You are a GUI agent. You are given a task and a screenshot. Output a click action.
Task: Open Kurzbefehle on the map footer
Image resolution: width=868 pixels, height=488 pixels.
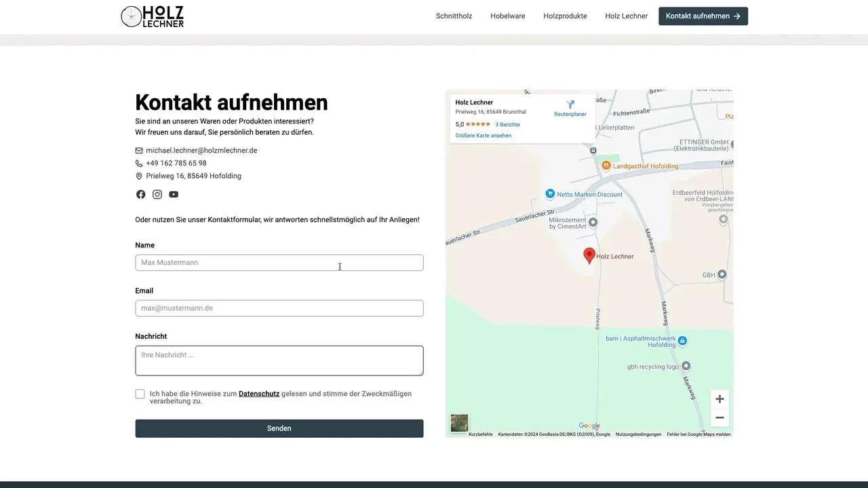coord(481,434)
